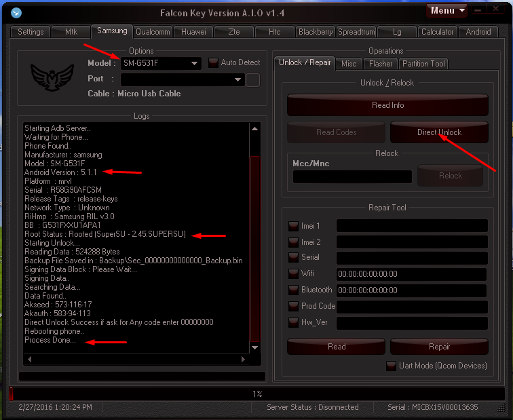Click the 'Akauth : 583-94-113' log line

tap(58, 313)
